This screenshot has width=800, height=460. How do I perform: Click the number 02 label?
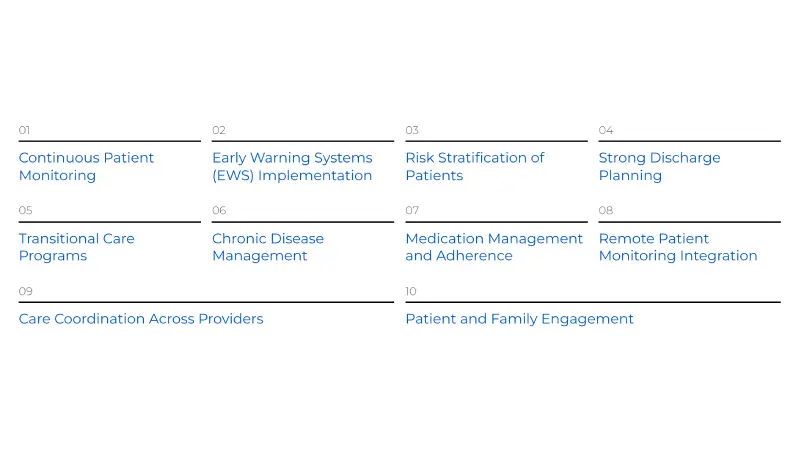point(219,130)
